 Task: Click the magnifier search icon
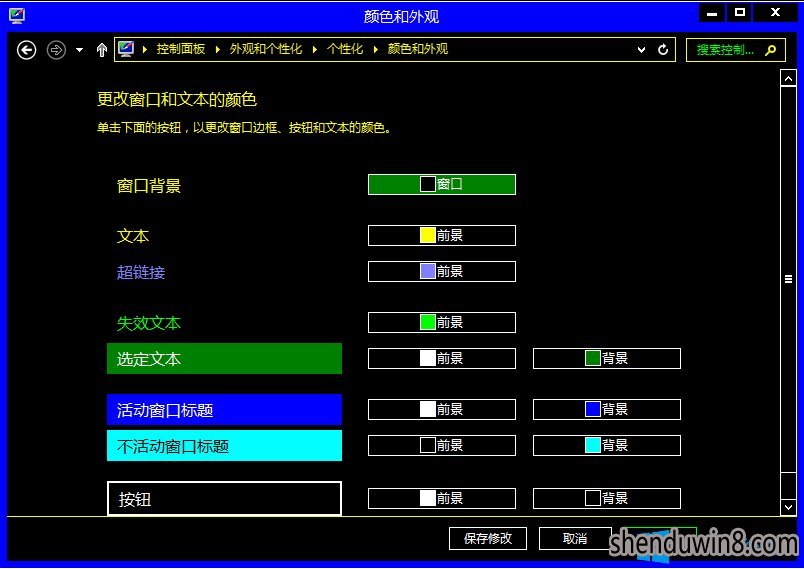[770, 50]
